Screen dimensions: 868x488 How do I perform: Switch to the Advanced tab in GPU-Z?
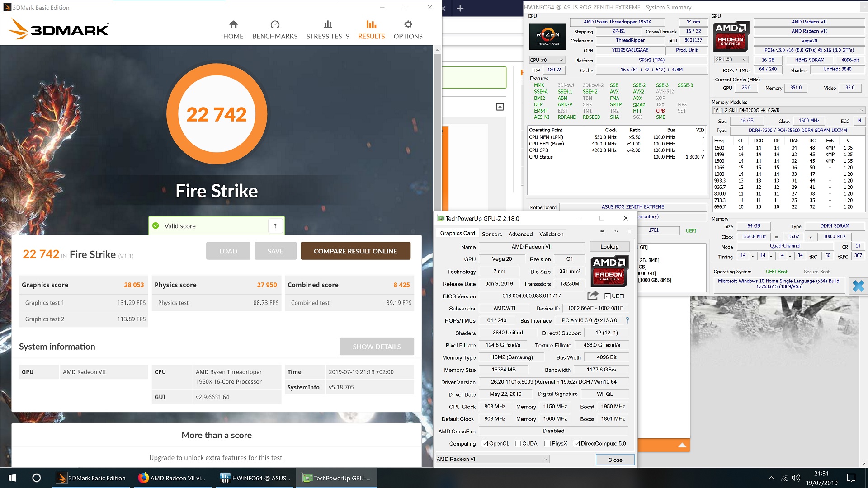520,234
